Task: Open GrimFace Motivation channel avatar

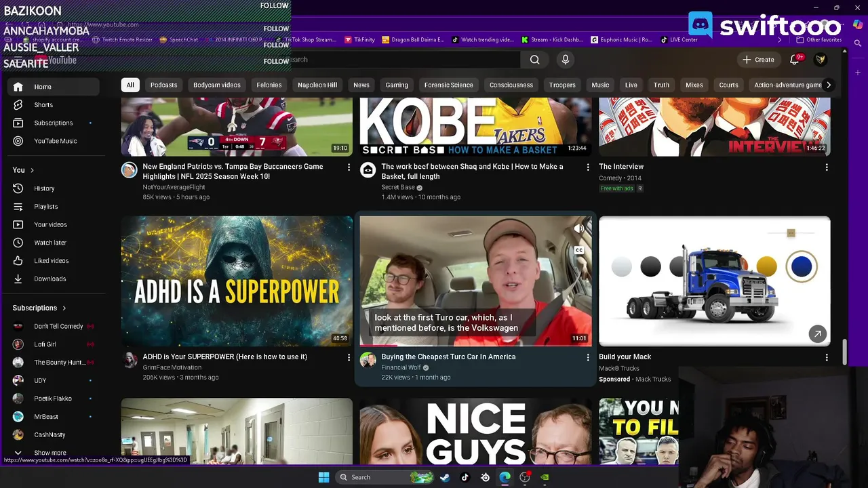Action: (x=129, y=360)
